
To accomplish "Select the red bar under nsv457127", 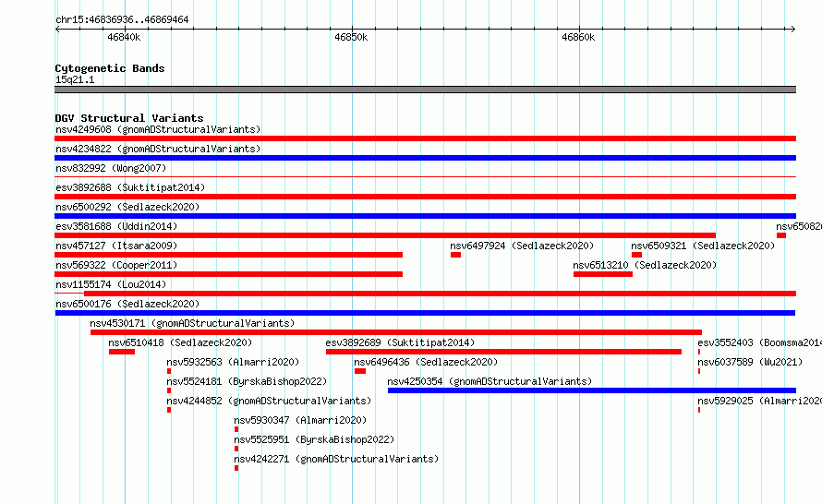I will (228, 255).
